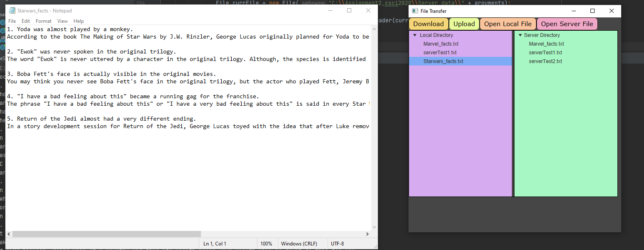The image size is (644, 250).
Task: Open Notepad Format menu
Action: click(x=44, y=21)
